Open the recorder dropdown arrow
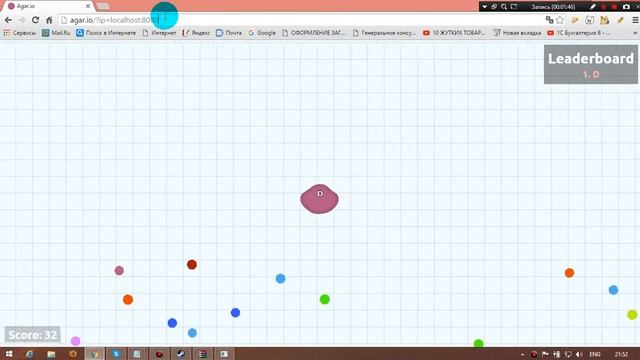This screenshot has height=360, width=640. pyautogui.click(x=484, y=7)
